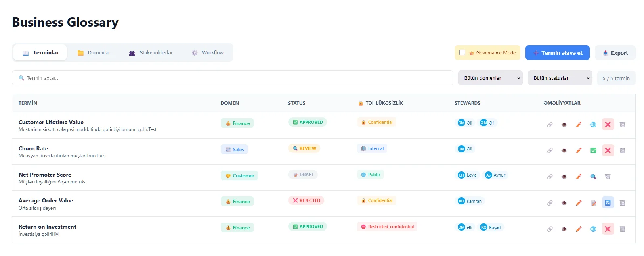644x256 pixels.
Task: Click the Churn Rate term name
Action: [x=33, y=148]
